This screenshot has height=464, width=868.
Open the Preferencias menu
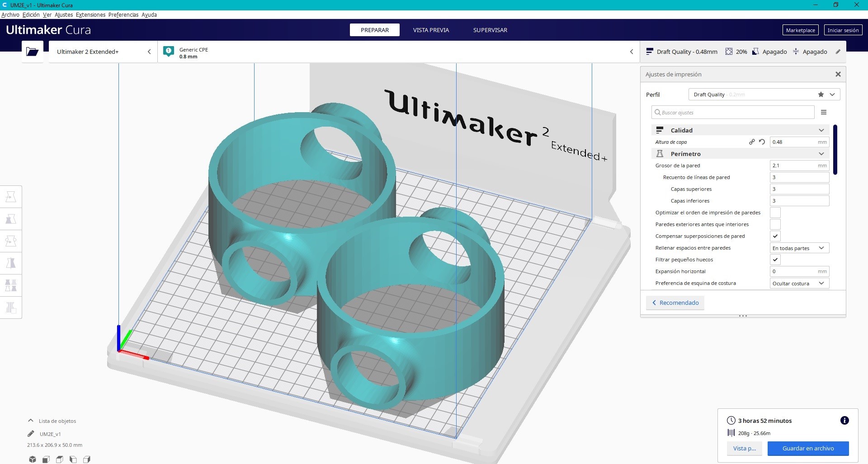coord(123,14)
